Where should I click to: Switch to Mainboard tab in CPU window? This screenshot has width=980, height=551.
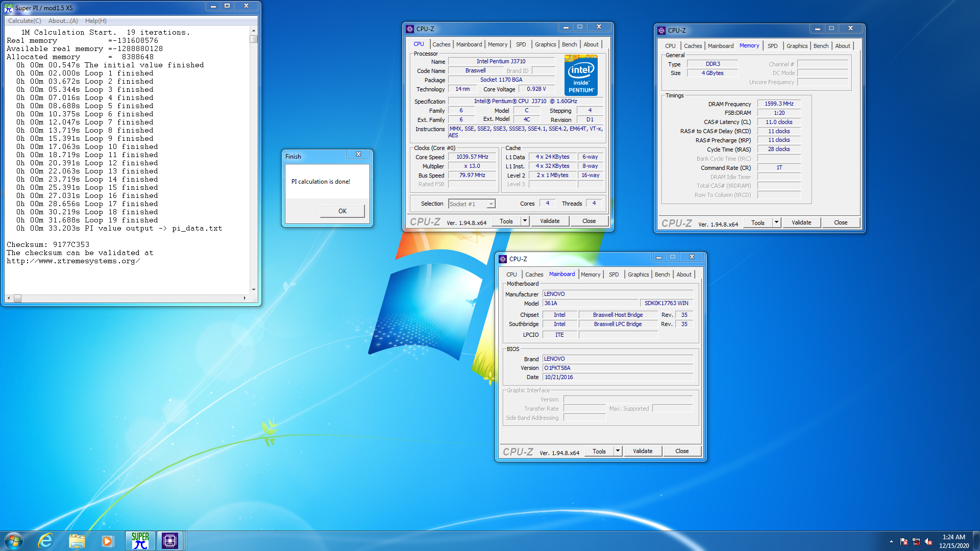point(469,44)
